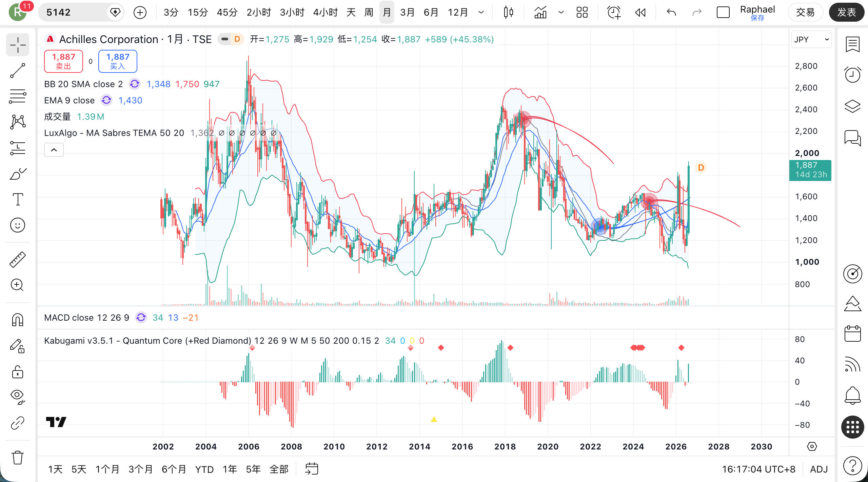This screenshot has height=482, width=868.
Task: Collapse the indicator legend chevron
Action: (x=54, y=150)
